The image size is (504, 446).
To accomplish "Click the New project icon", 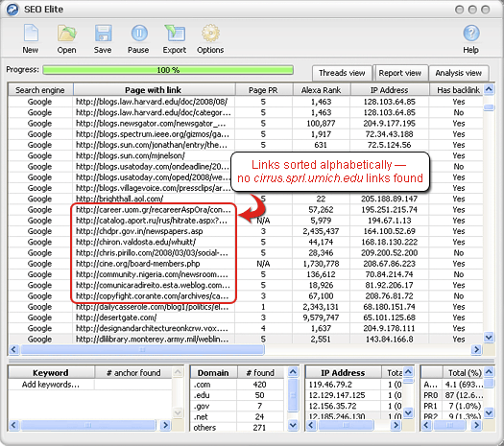I will (x=31, y=33).
